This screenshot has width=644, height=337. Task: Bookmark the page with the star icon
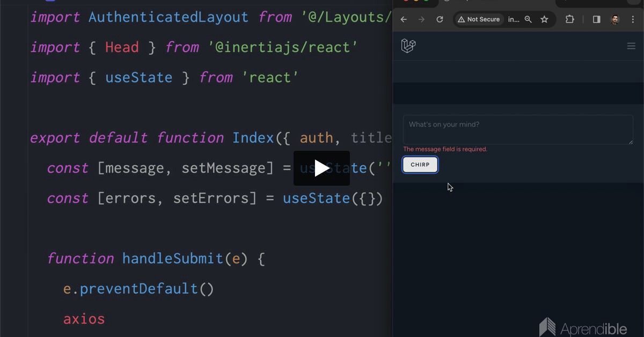pyautogui.click(x=544, y=19)
